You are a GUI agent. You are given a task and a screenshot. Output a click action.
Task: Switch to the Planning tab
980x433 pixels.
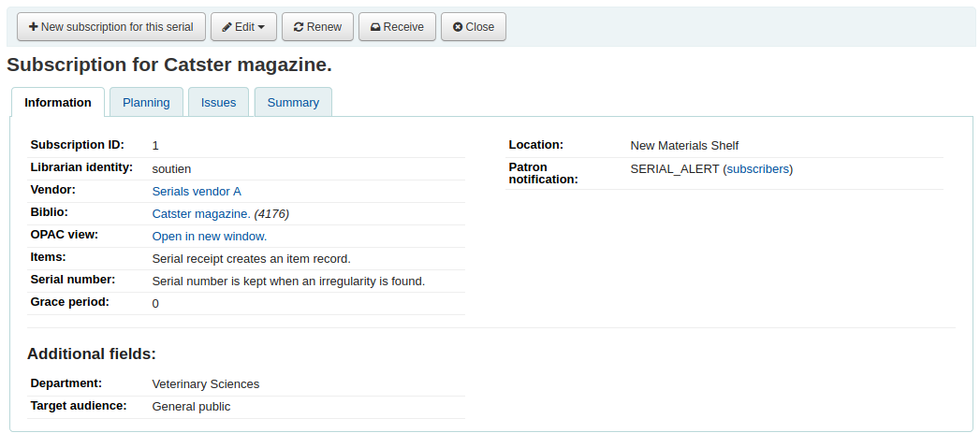tap(146, 103)
